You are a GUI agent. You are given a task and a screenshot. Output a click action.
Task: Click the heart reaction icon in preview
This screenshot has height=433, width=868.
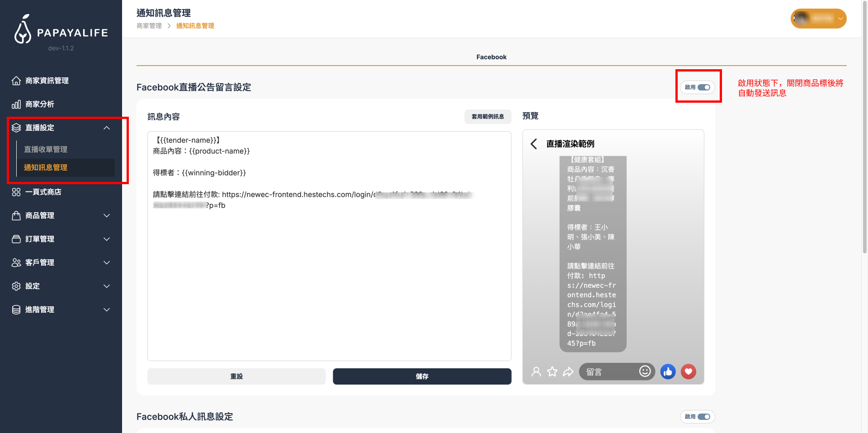tap(689, 371)
